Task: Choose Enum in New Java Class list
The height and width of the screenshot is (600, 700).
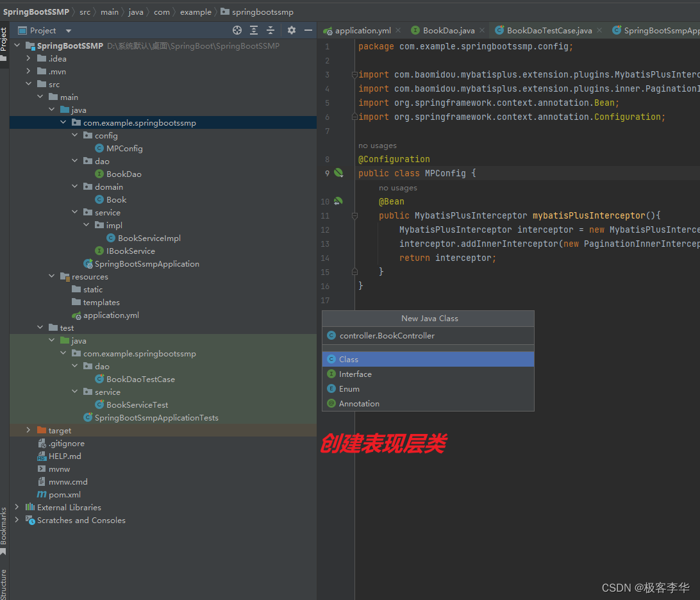Action: (349, 389)
